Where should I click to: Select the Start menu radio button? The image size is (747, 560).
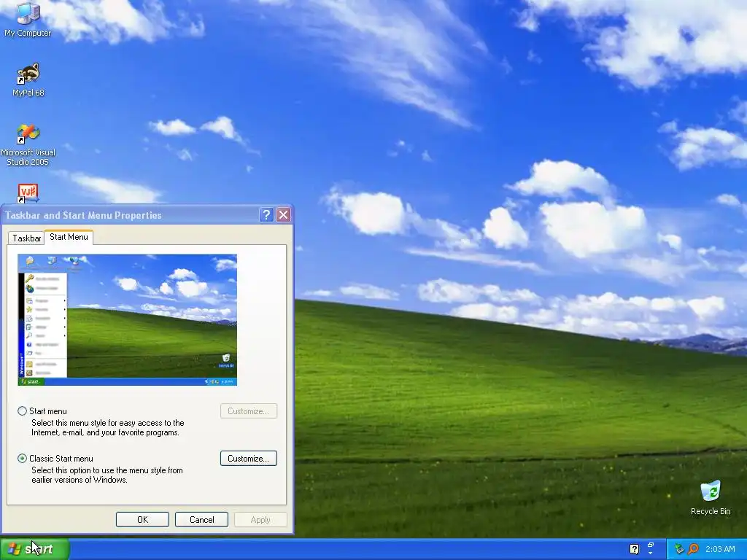[22, 411]
